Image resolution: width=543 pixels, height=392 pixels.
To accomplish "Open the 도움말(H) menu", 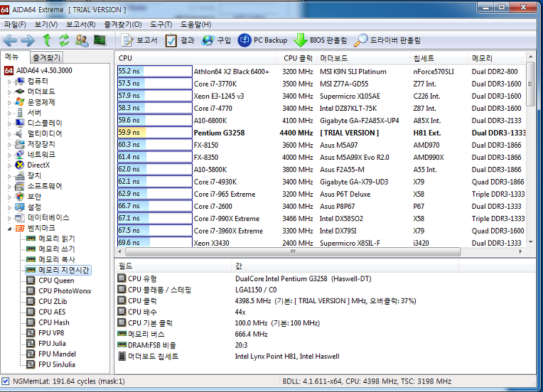I will click(195, 25).
